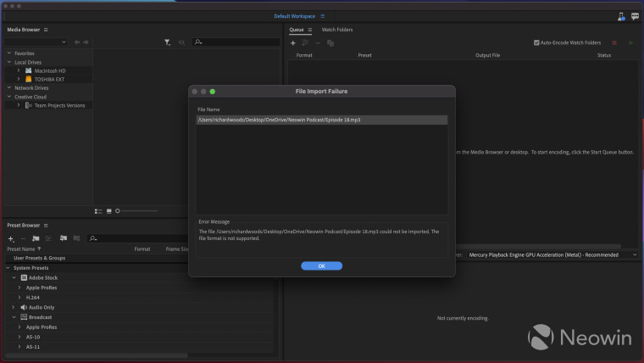Collapse the Favorites section
The height and width of the screenshot is (363, 644).
coord(9,53)
